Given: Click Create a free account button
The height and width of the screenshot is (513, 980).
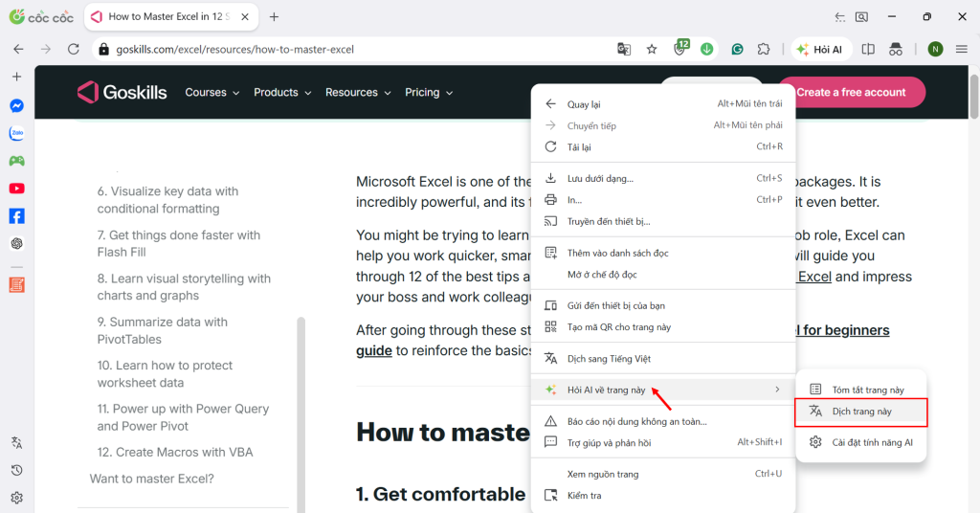Looking at the screenshot, I should [x=851, y=93].
